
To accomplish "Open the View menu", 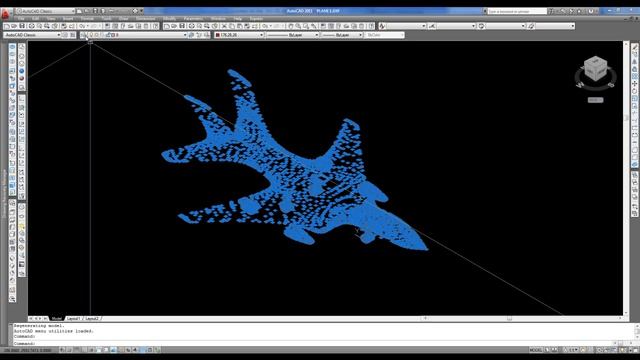I will (x=51, y=19).
